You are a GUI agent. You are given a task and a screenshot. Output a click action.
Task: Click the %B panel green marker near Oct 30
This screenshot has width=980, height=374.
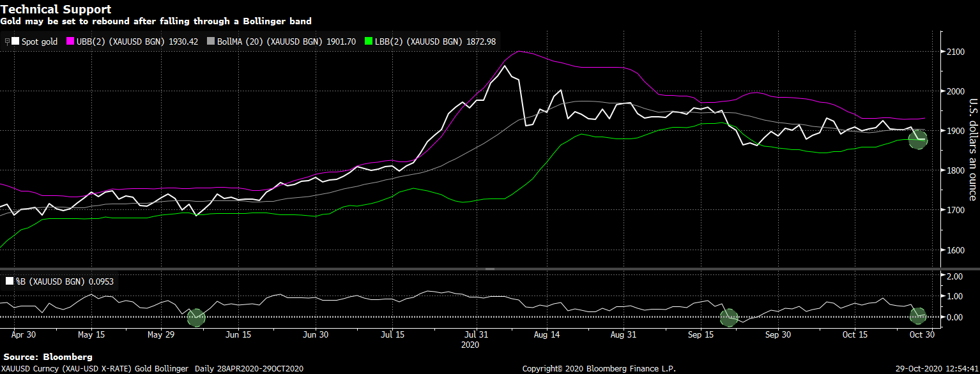(x=918, y=315)
